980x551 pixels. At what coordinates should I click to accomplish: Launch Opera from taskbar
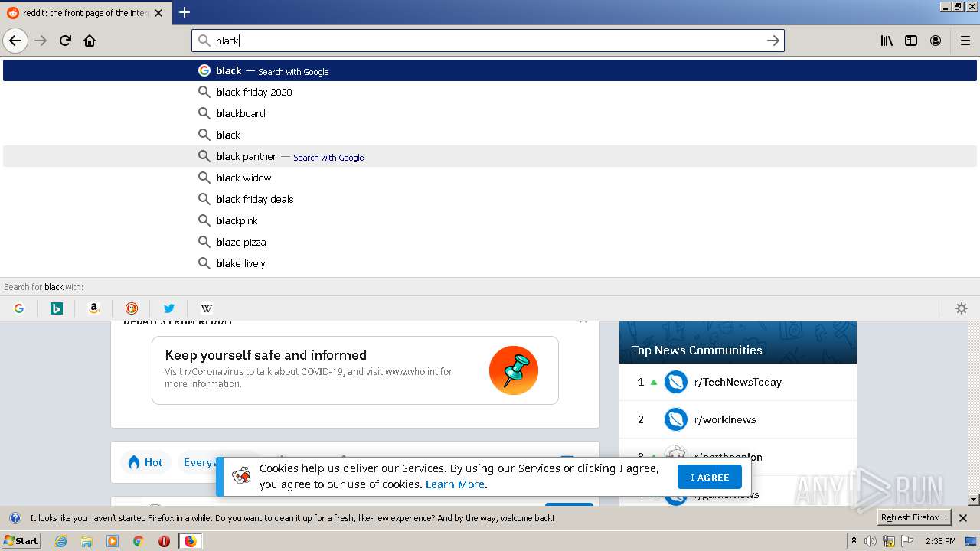(164, 541)
